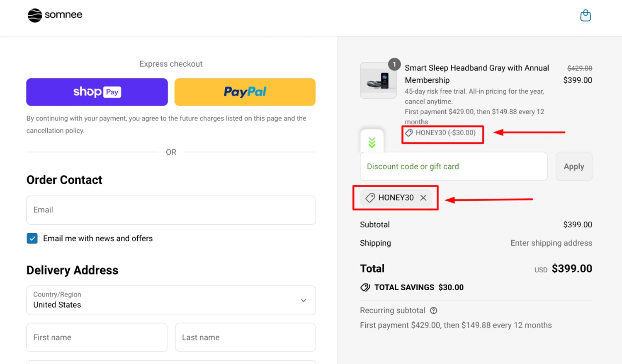
Task: Focus the First name field
Action: tap(97, 337)
